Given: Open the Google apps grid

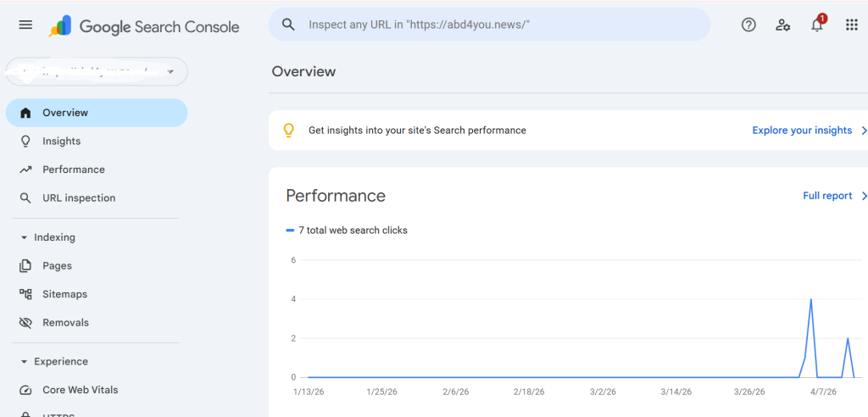Looking at the screenshot, I should coord(852,25).
